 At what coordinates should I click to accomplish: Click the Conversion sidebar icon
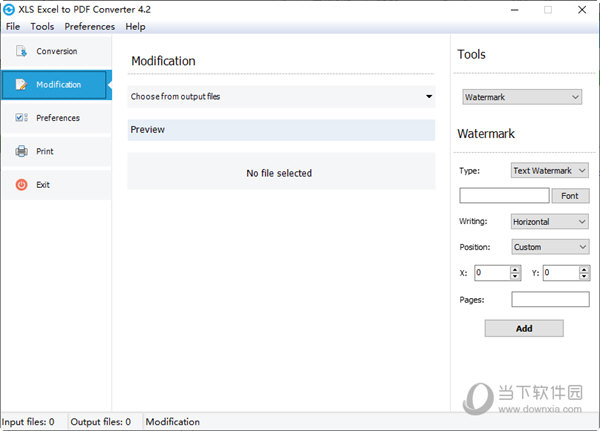point(21,51)
